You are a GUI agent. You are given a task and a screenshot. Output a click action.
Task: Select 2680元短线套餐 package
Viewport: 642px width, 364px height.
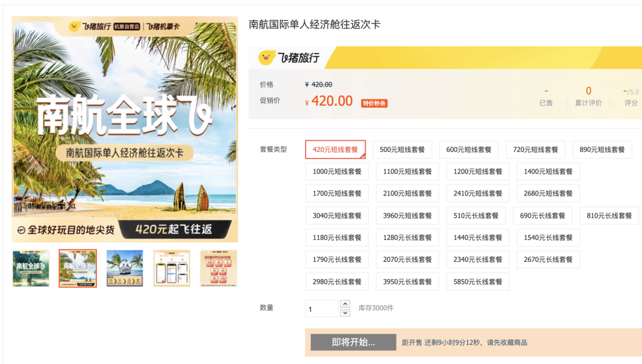point(548,194)
